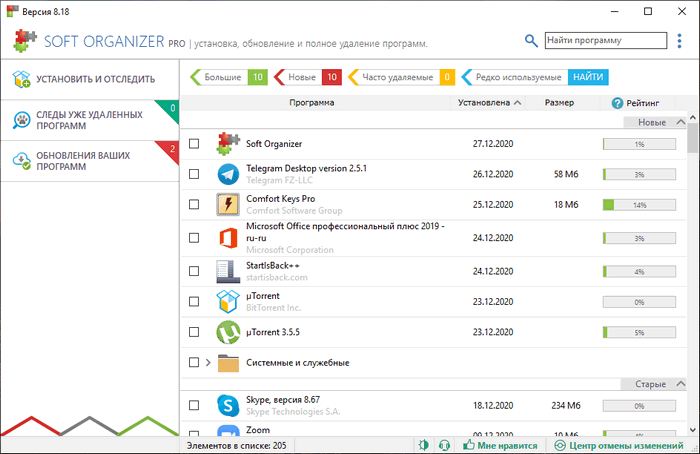Click the Элементов в списке: 205 status text

click(x=237, y=446)
